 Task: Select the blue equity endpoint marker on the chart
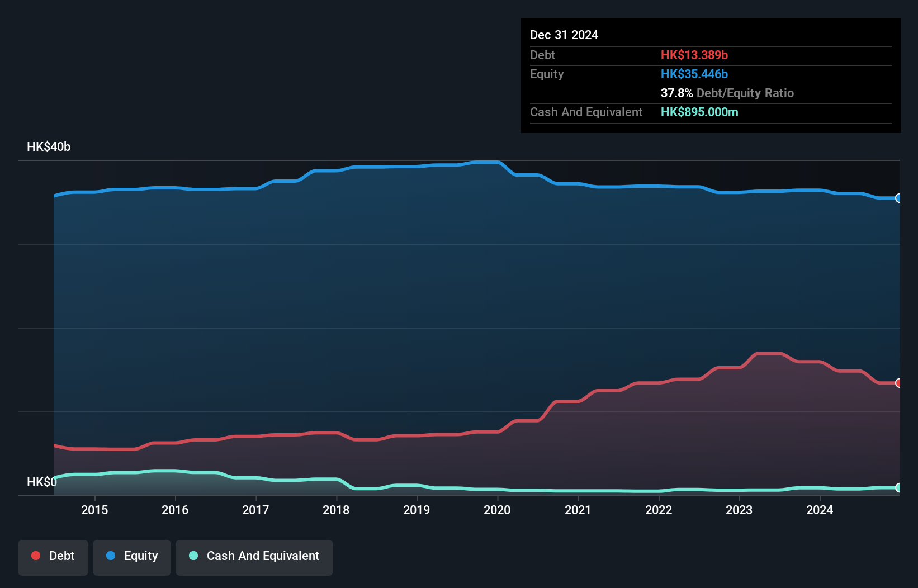899,198
